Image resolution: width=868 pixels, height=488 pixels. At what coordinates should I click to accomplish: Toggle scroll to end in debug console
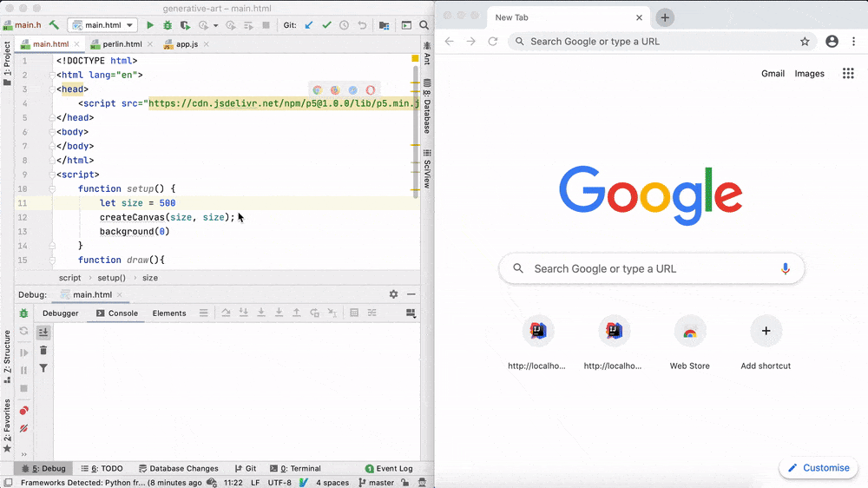point(43,332)
